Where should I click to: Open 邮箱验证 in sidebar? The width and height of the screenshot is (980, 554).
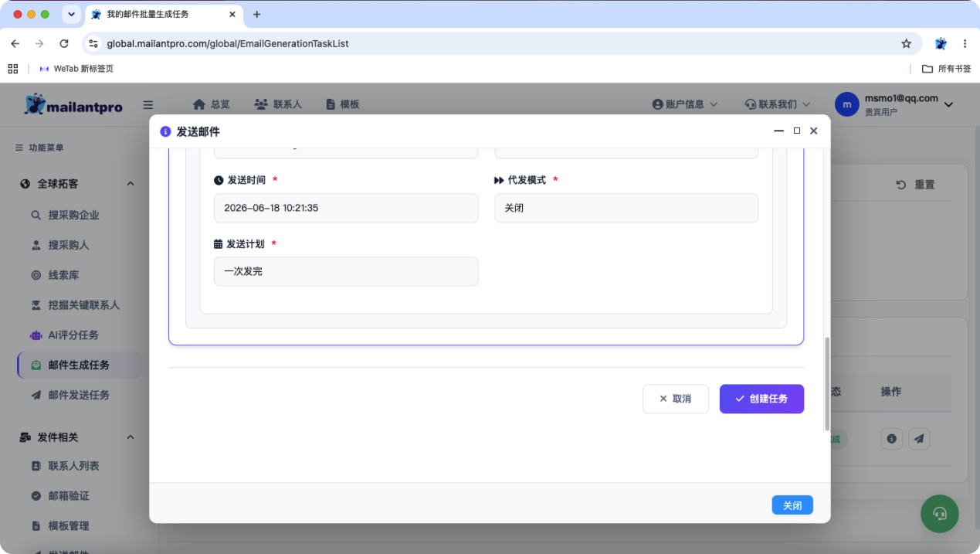(x=69, y=496)
